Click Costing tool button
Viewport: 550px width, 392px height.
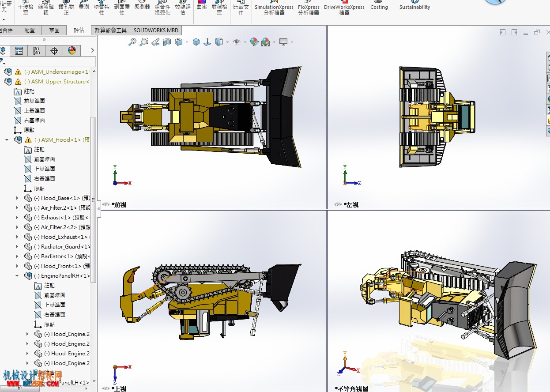(379, 5)
